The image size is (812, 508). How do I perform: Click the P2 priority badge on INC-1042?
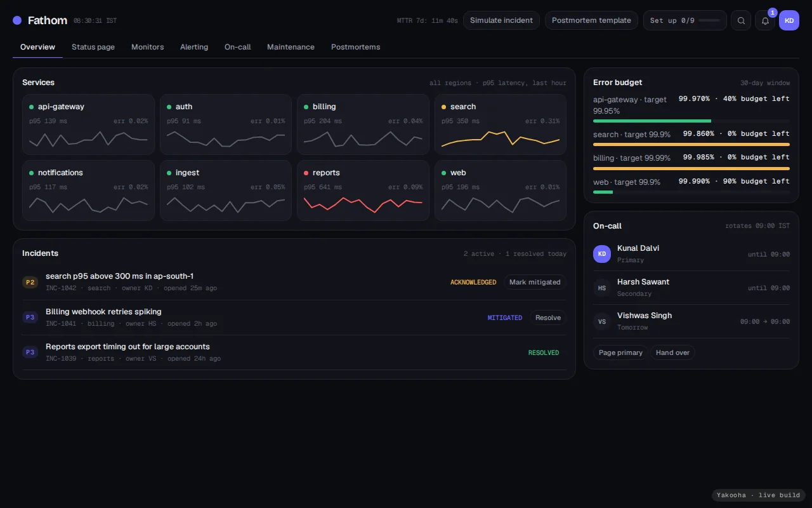click(30, 282)
